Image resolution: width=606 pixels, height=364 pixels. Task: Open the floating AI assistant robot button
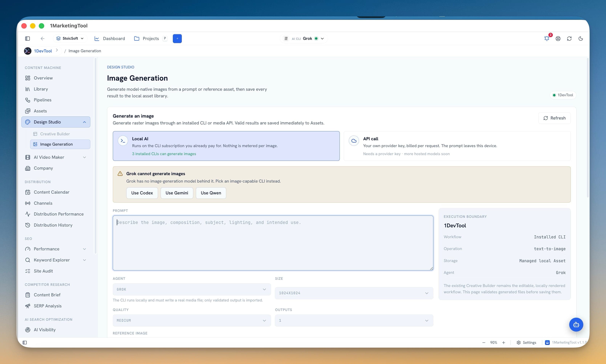(x=576, y=325)
